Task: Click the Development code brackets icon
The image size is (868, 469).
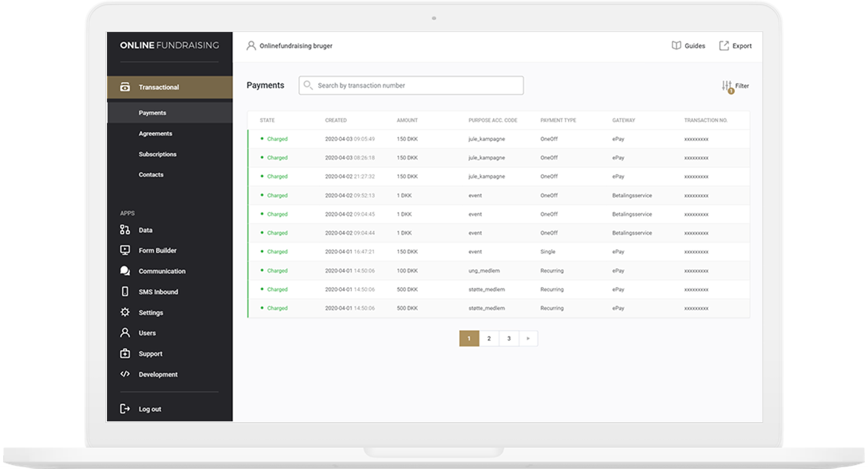Action: tap(125, 374)
